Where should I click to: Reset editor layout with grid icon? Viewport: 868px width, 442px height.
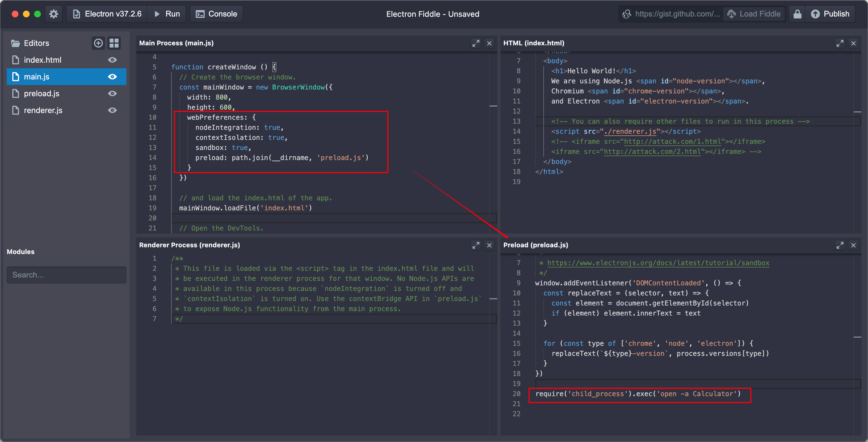[x=114, y=43]
